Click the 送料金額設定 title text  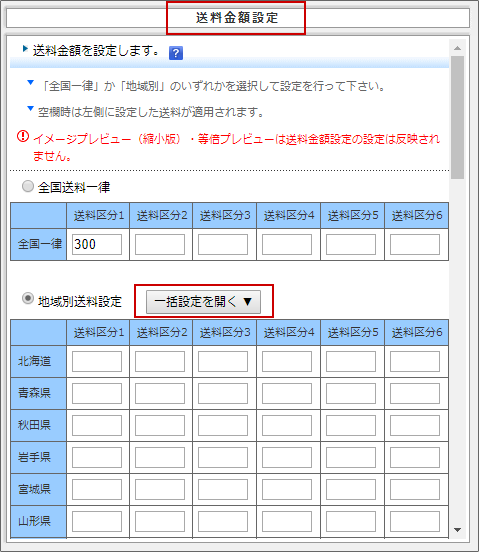pyautogui.click(x=237, y=18)
